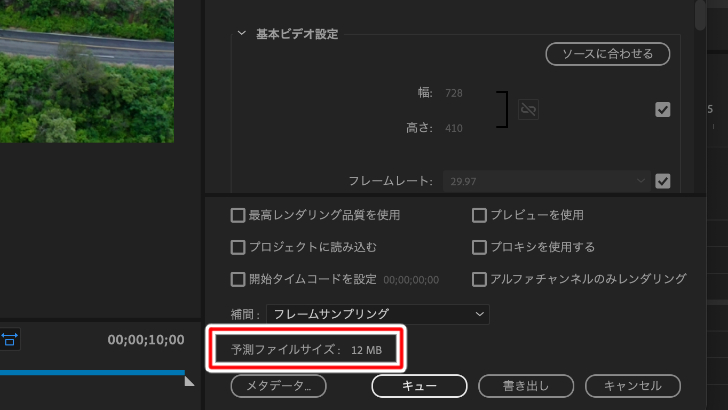
Task: Enable プレビューを使用 checkbox
Action: tap(479, 215)
